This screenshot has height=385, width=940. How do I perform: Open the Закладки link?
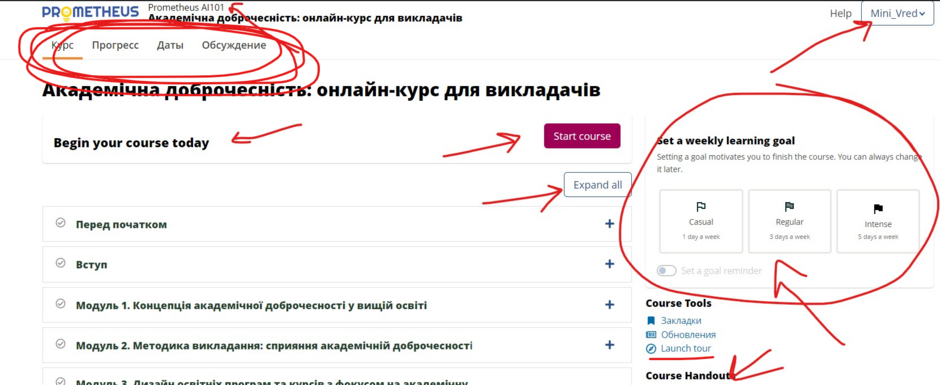681,321
